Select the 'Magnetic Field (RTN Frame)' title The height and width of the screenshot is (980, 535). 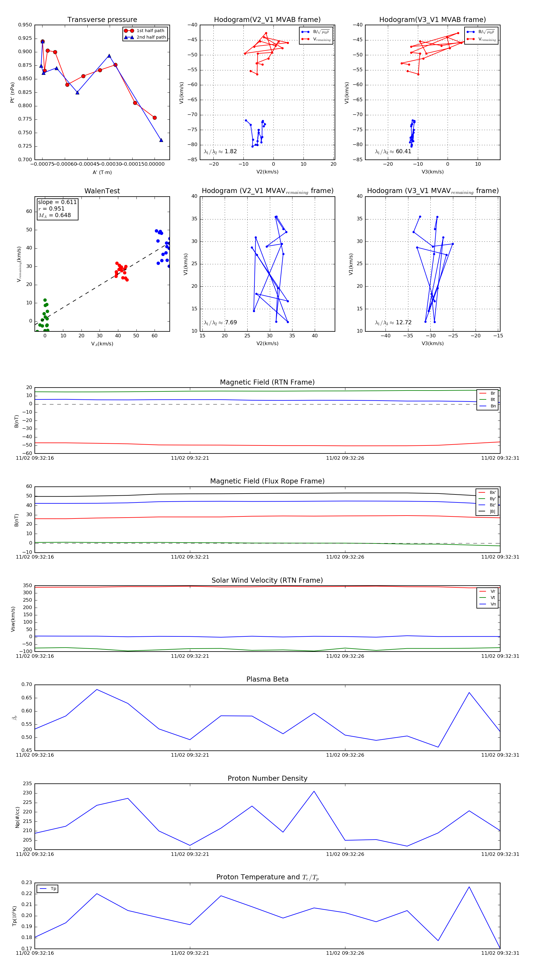coord(267,382)
